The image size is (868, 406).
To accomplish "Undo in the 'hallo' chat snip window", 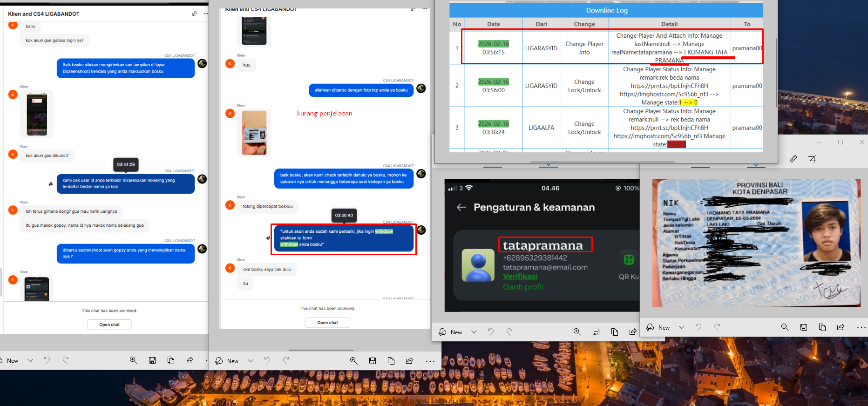I will tap(47, 360).
